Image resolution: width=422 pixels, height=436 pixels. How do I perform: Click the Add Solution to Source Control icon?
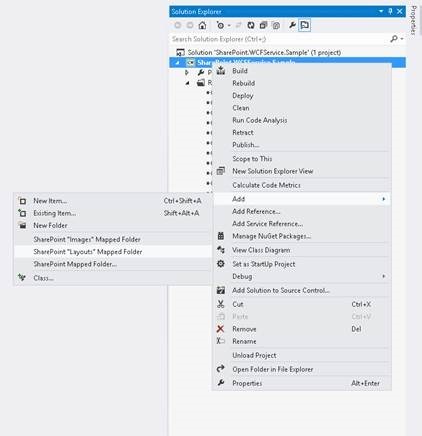click(x=221, y=290)
